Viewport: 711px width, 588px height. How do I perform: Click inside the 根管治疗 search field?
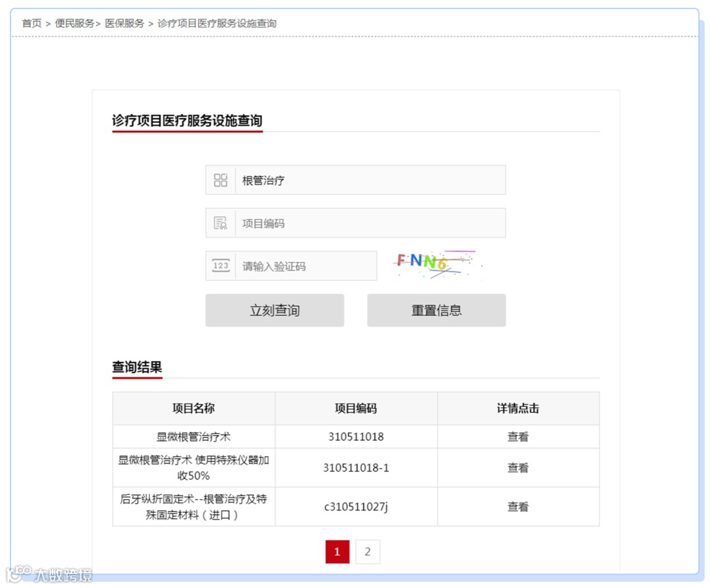(x=362, y=180)
